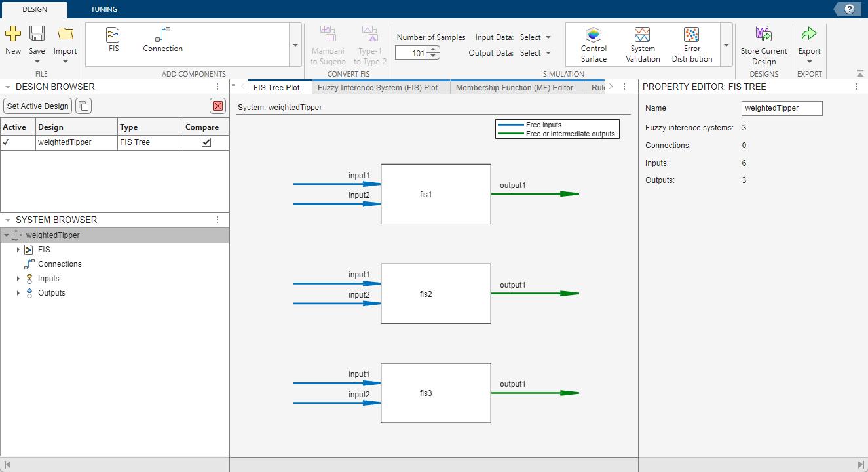Switch to the TUNING tab
868x472 pixels.
click(103, 9)
